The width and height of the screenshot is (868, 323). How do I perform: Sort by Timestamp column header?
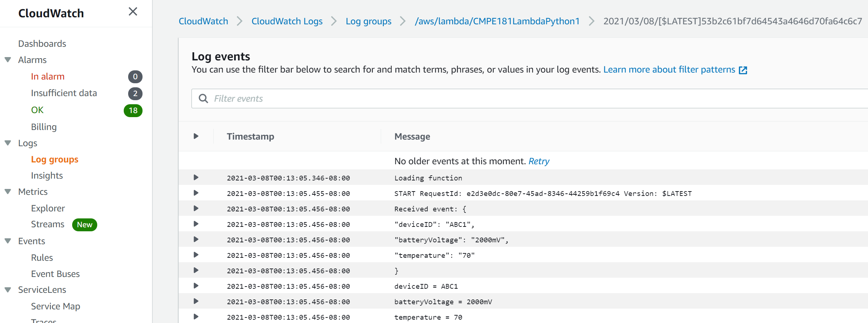tap(250, 137)
